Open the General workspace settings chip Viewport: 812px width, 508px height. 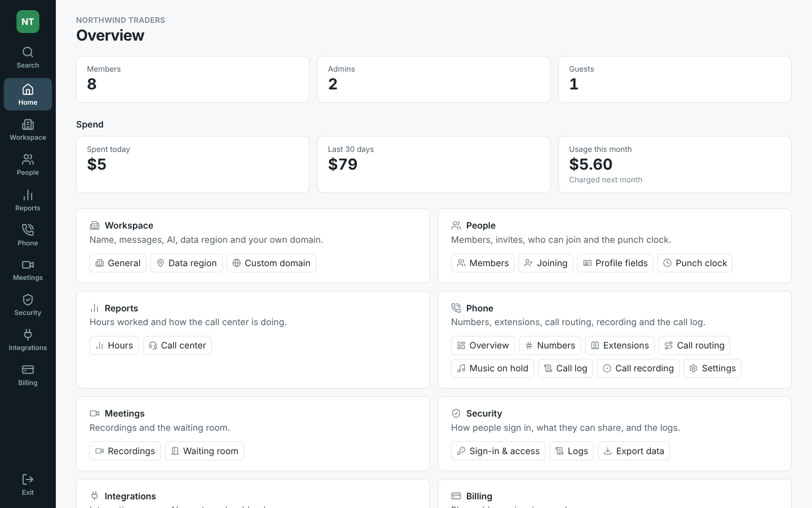118,263
